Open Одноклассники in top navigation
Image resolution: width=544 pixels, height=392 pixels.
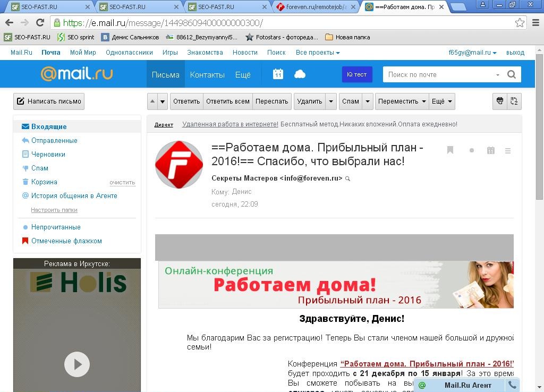[x=129, y=53]
